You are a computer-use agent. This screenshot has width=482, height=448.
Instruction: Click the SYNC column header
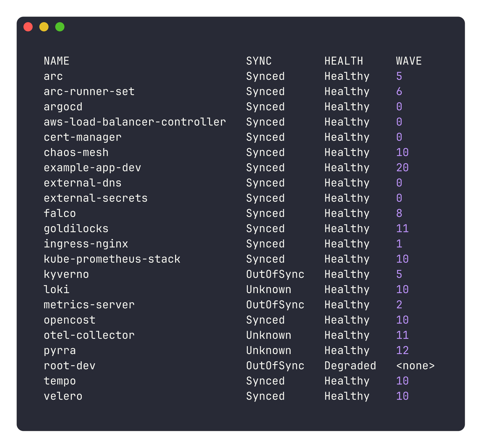click(x=259, y=61)
